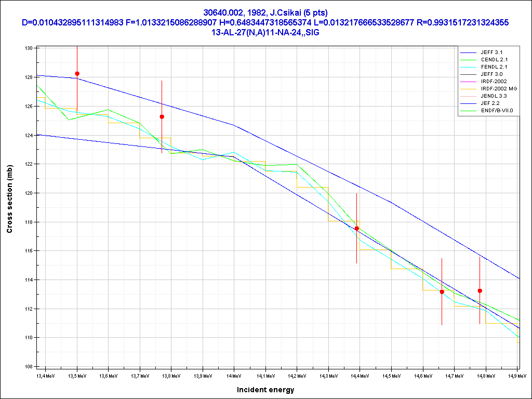Select the JENDL 3.3 legend entry
The image size is (532, 399).
[493, 96]
